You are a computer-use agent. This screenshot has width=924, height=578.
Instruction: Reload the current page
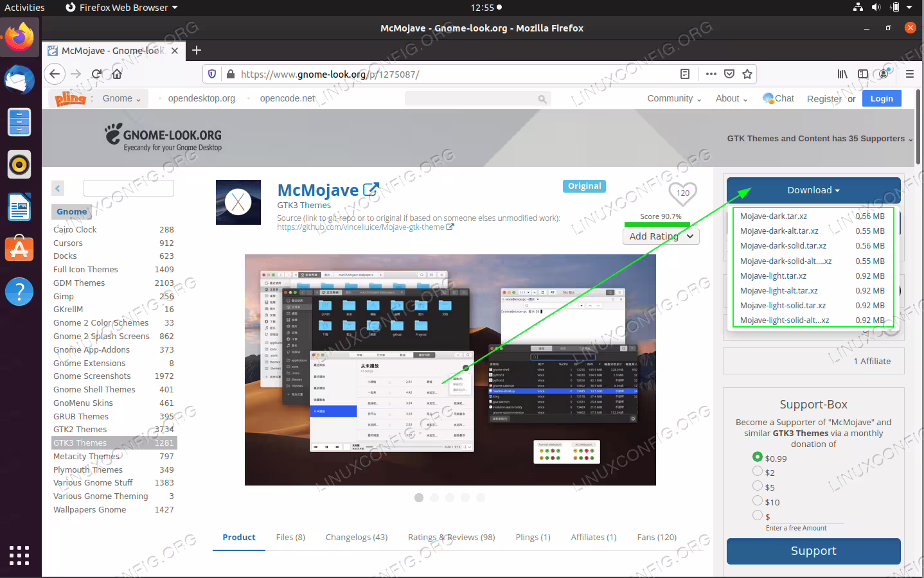[x=96, y=74]
